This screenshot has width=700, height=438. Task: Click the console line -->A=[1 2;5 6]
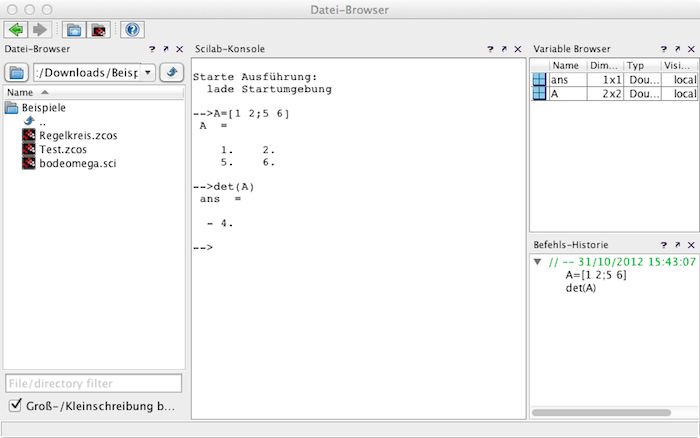(x=241, y=114)
